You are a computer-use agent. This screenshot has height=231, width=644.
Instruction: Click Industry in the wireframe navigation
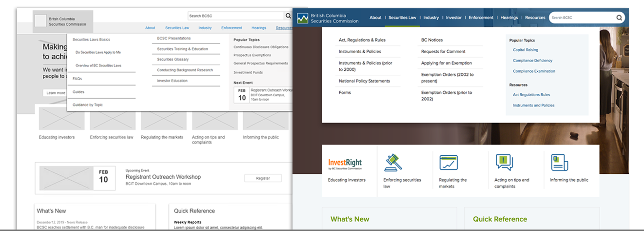pyautogui.click(x=205, y=28)
